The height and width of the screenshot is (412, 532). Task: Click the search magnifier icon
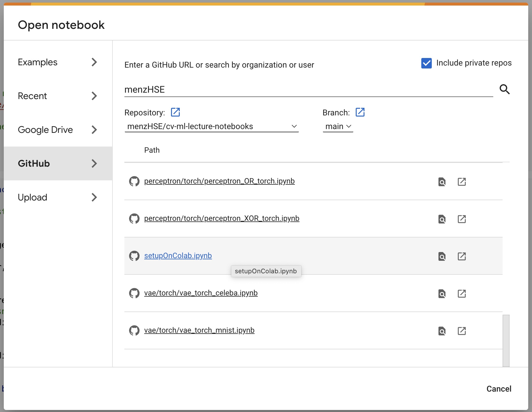coord(505,89)
